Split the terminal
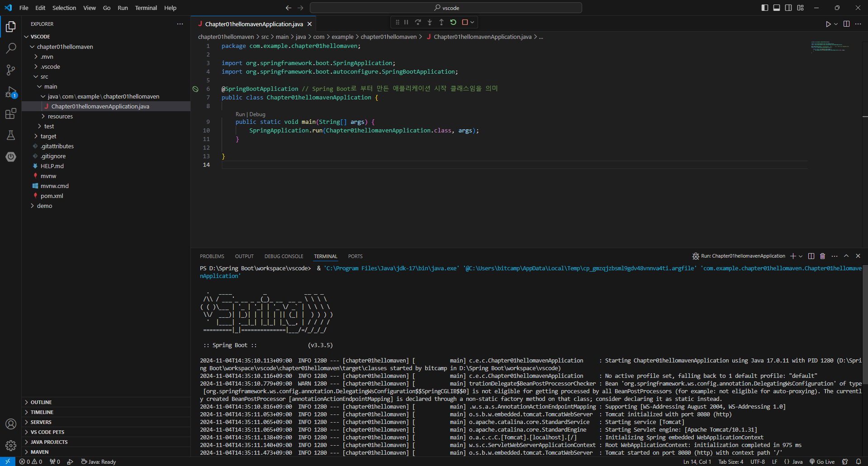The height and width of the screenshot is (466, 868). (x=811, y=256)
